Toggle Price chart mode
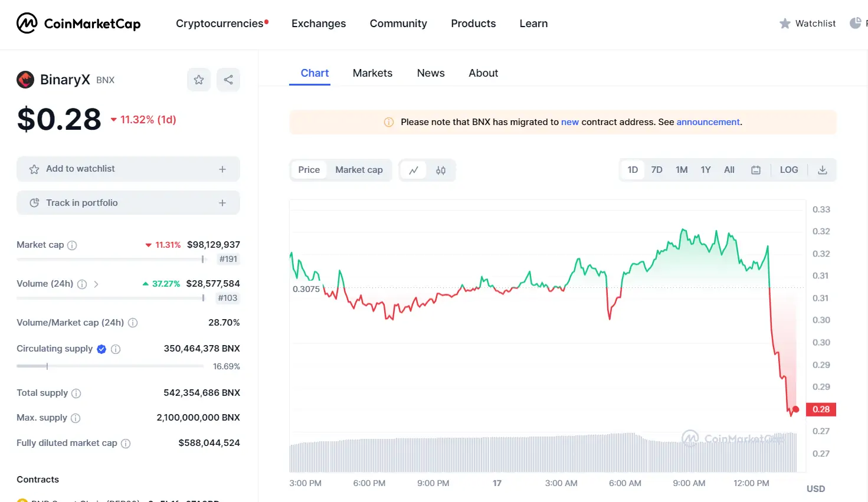868x502 pixels. click(309, 170)
